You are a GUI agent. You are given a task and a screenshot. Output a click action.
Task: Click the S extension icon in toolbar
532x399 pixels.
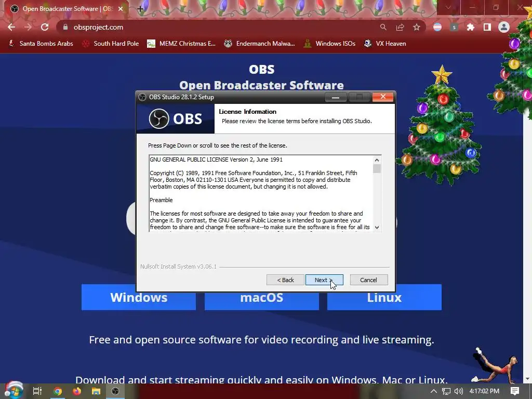tap(454, 27)
